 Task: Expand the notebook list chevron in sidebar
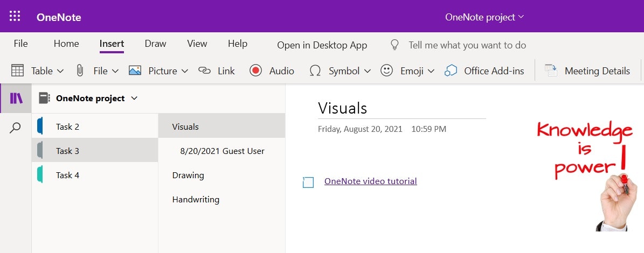point(134,99)
